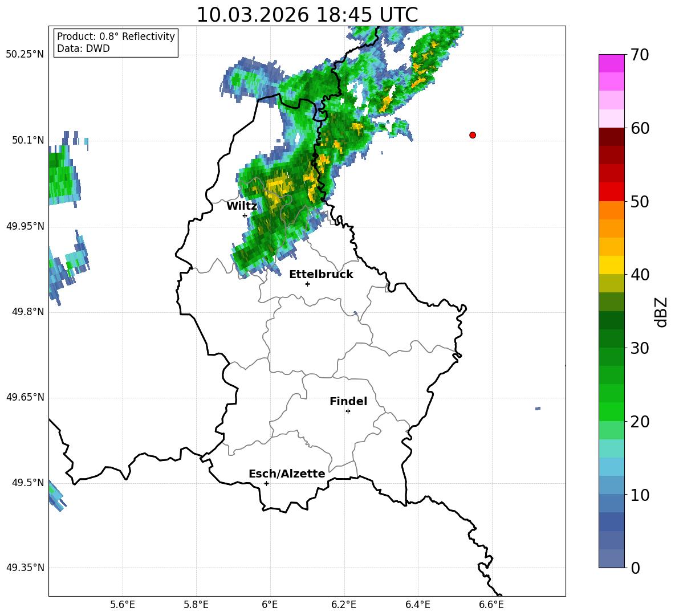The width and height of the screenshot is (675, 616).
Task: Click the 'Ettelbruck' city label
Action: [x=321, y=275]
